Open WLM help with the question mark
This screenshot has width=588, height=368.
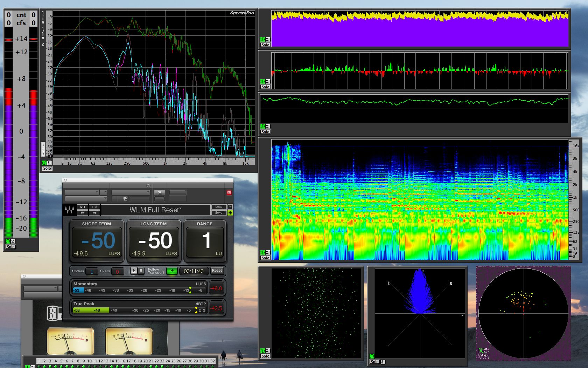click(230, 207)
